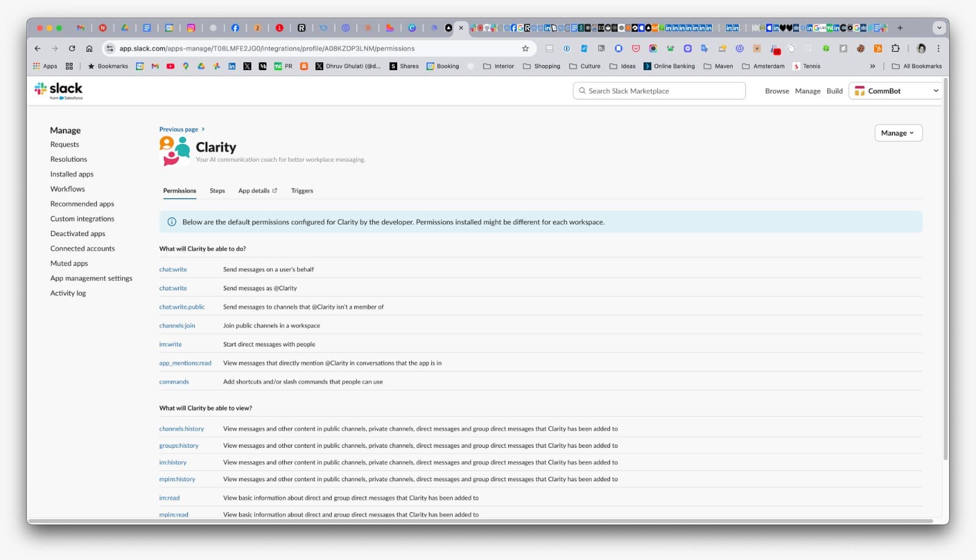Select Activity log in the Manage sidebar
The width and height of the screenshot is (976, 560).
68,293
